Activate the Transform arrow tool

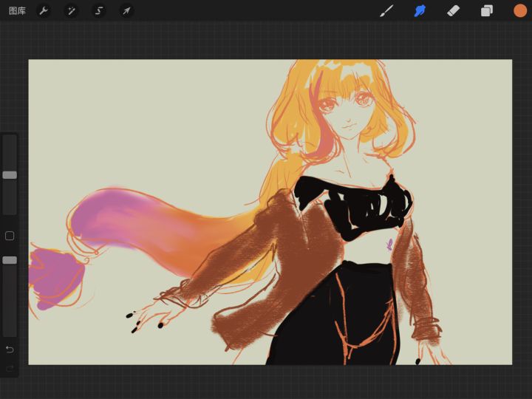coord(126,11)
